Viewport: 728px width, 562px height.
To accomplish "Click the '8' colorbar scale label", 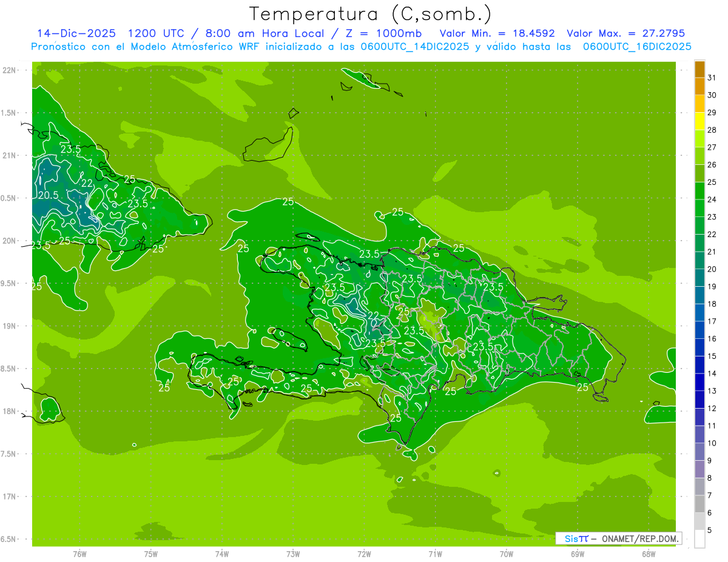I will pos(710,478).
